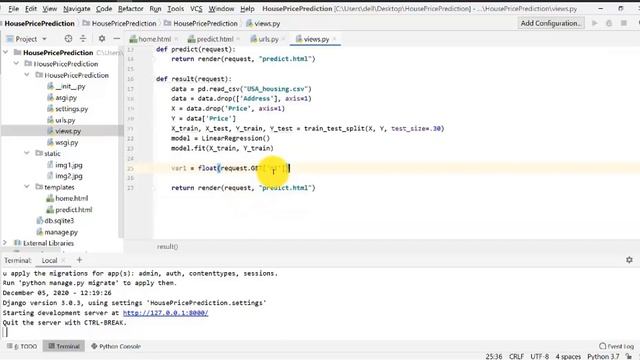The height and width of the screenshot is (360, 640).
Task: Select home.html in templates folder
Action: [x=67, y=198]
